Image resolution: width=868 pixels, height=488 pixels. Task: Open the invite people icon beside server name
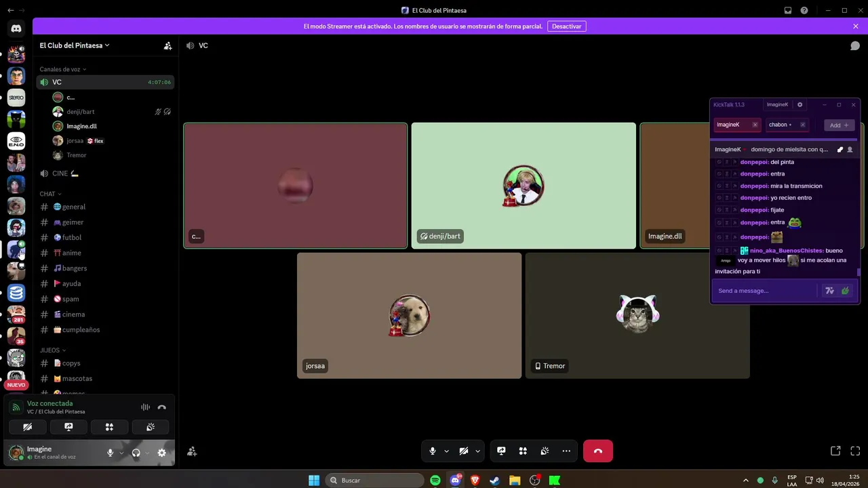[167, 45]
